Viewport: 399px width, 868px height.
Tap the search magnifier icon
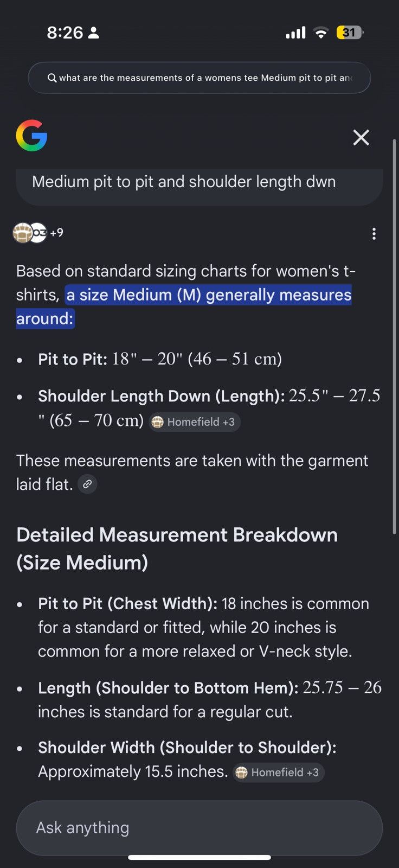(x=52, y=78)
